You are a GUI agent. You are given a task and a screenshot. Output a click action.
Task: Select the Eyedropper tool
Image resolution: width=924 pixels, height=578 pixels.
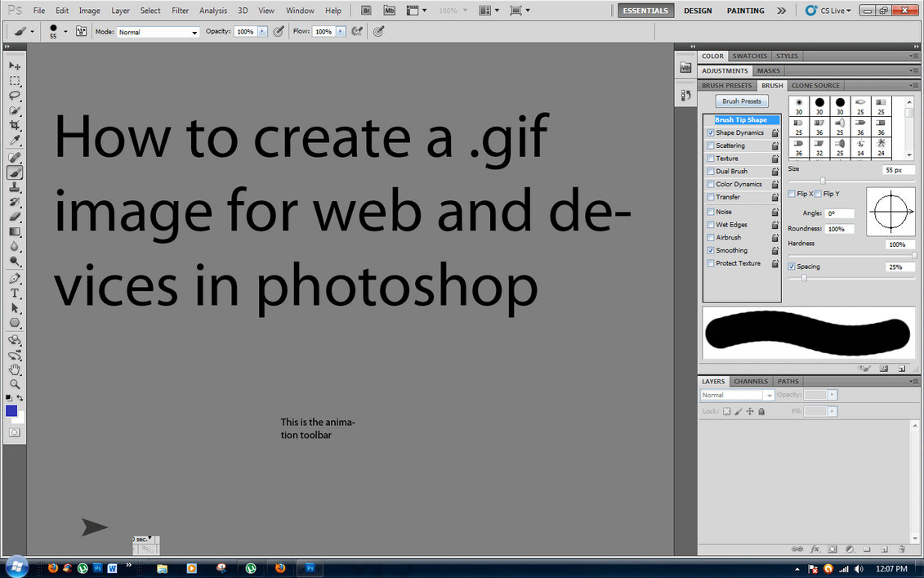[x=14, y=140]
